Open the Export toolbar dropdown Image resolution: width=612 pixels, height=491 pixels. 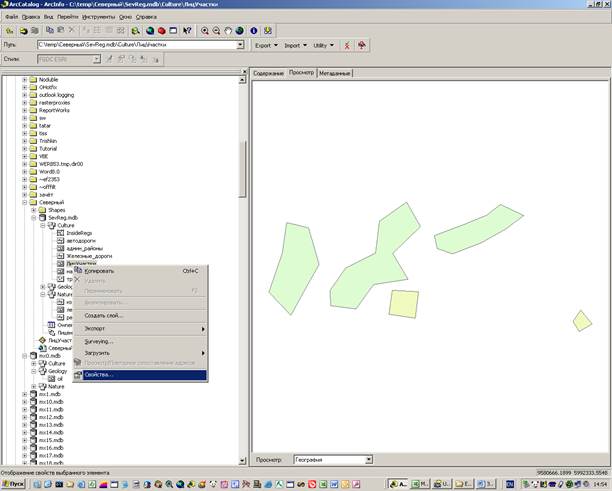point(265,45)
